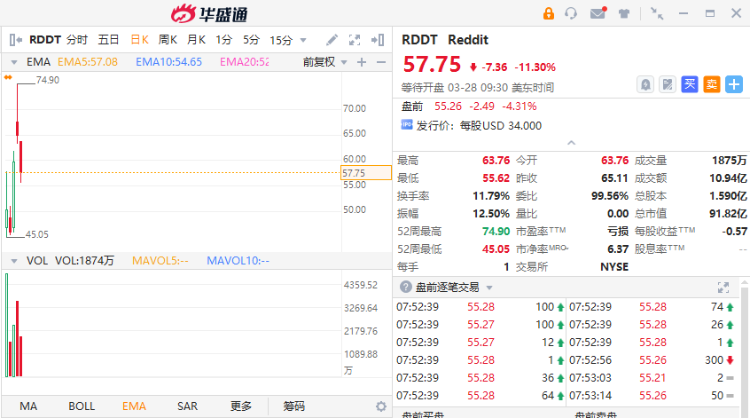Click the EMA5:57.08 value label
The image size is (750, 418).
[x=88, y=62]
